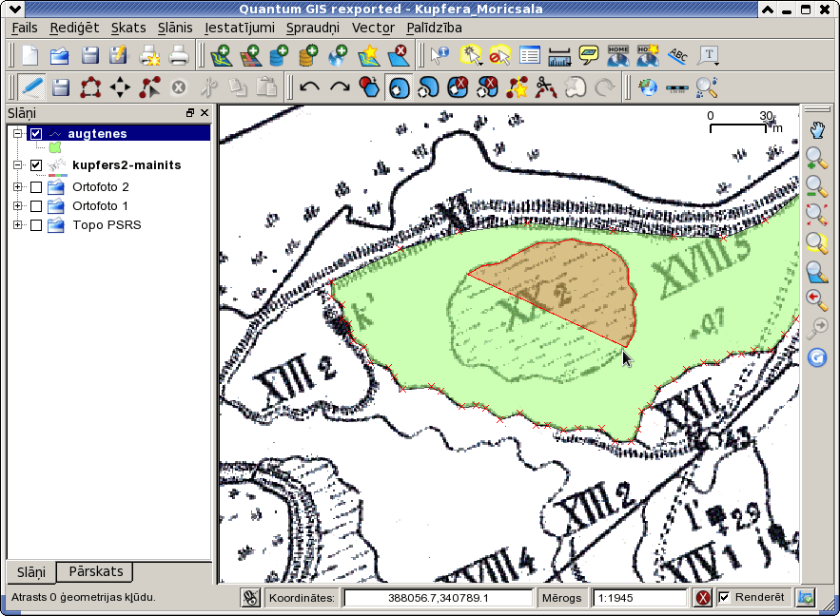840x616 pixels.
Task: Add vector layer icon
Action: (221, 55)
